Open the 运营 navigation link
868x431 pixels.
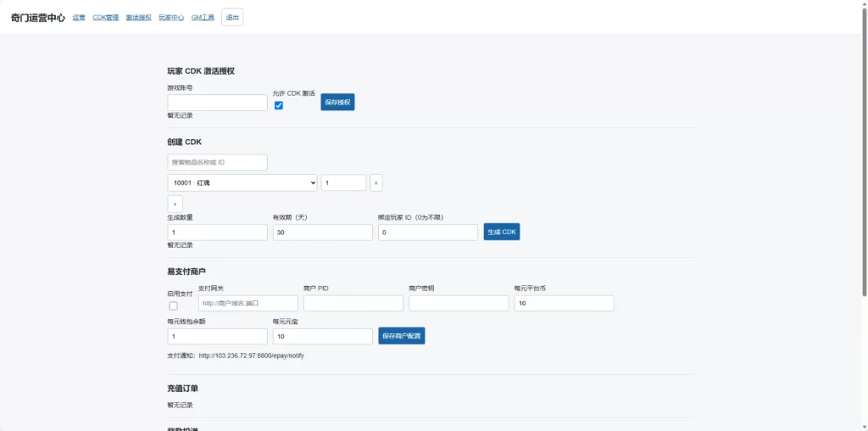[79, 17]
